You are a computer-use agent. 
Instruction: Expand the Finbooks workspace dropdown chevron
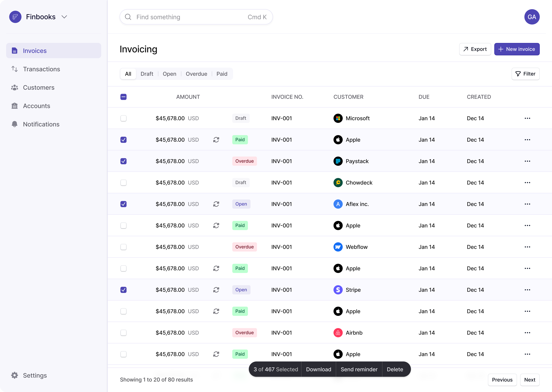[64, 17]
